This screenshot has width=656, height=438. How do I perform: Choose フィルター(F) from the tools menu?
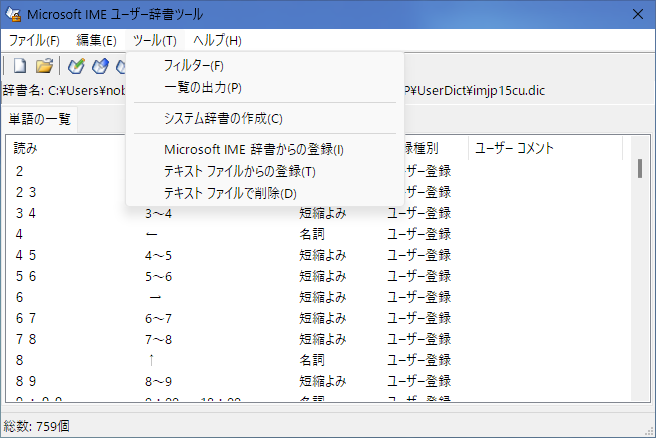click(x=265, y=66)
